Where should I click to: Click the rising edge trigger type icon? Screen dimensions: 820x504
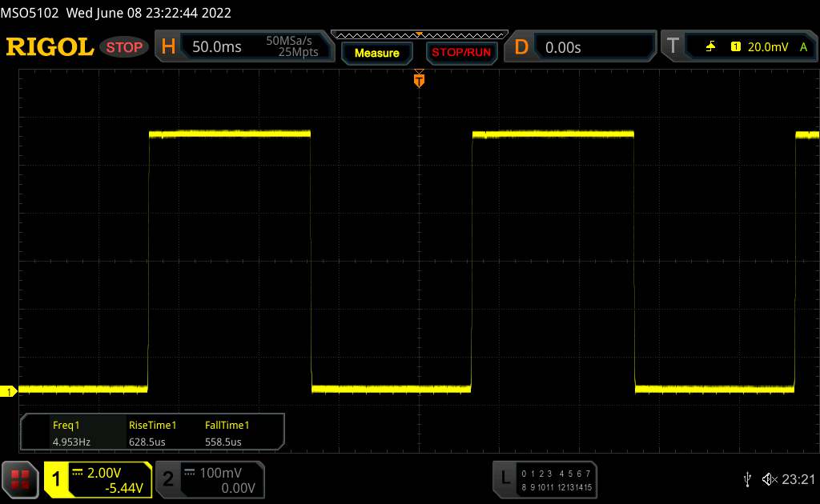pos(710,47)
